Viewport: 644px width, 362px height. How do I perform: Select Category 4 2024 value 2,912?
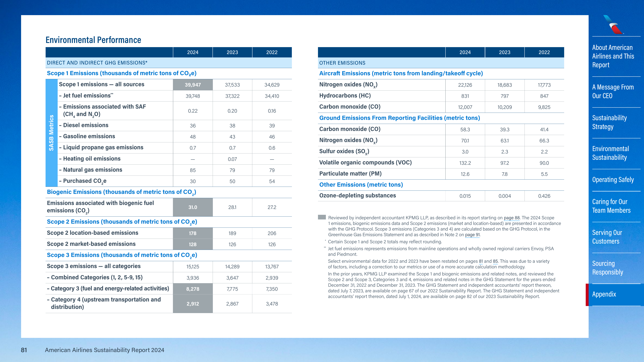(193, 304)
